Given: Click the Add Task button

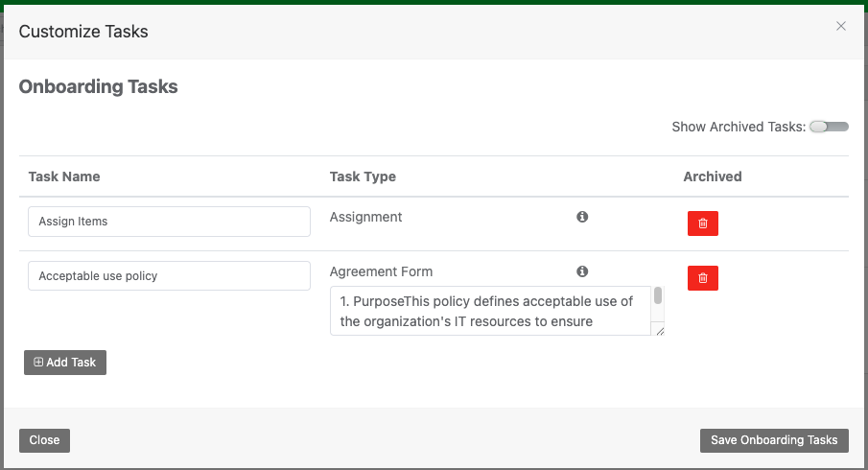Looking at the screenshot, I should 65,363.
